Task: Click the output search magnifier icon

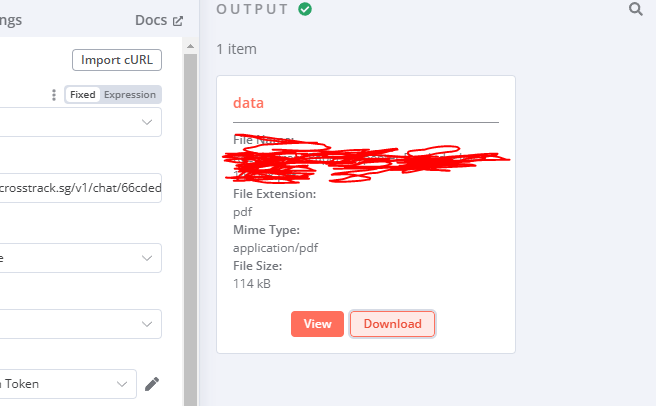Action: [636, 9]
